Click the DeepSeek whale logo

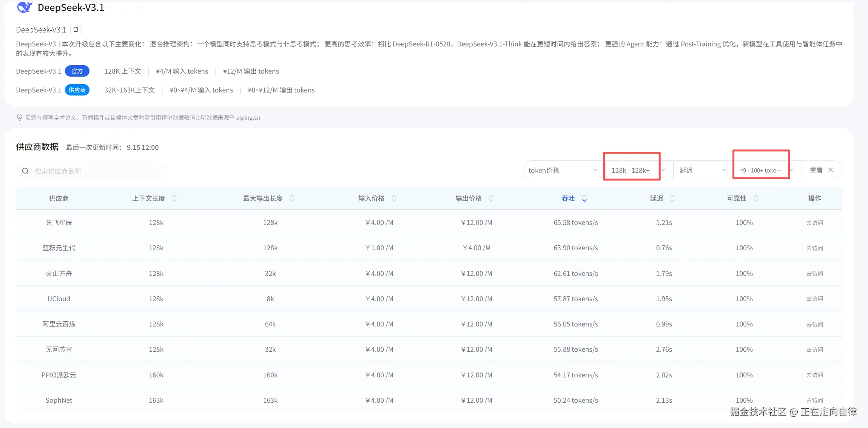25,7
